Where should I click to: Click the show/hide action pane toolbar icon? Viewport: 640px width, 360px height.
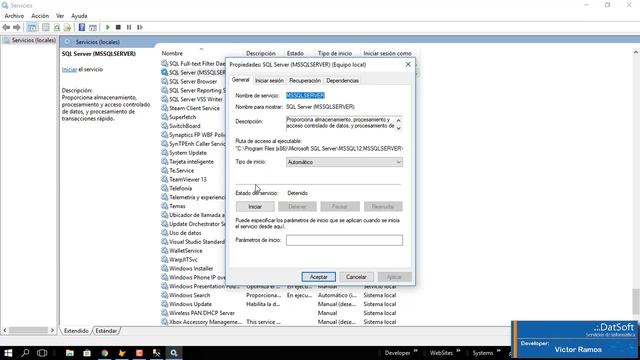pos(93,27)
